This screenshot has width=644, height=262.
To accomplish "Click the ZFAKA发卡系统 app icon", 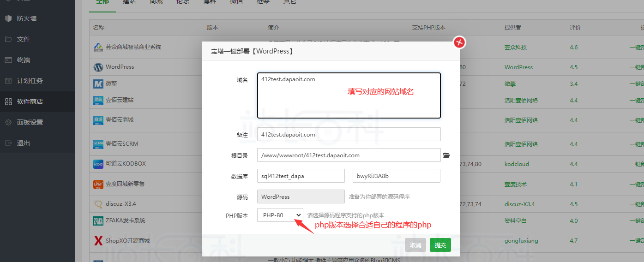I will 98,221.
